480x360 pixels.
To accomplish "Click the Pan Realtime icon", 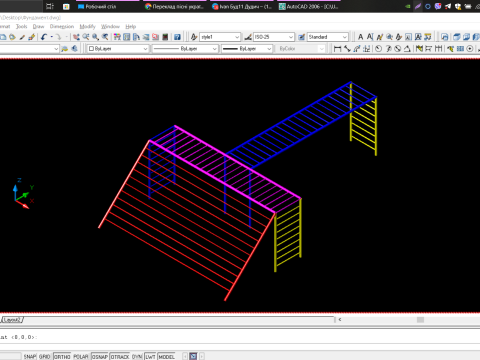I will 76,37.
